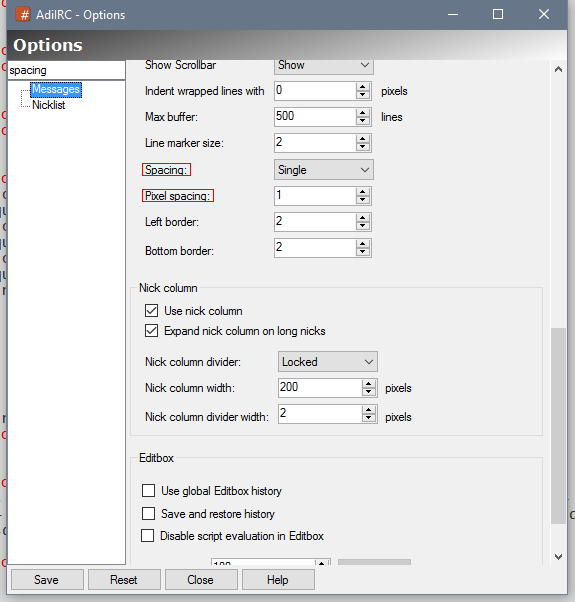Open the Nick column divider dropdown
Viewport: 575px width, 602px height.
tap(327, 362)
